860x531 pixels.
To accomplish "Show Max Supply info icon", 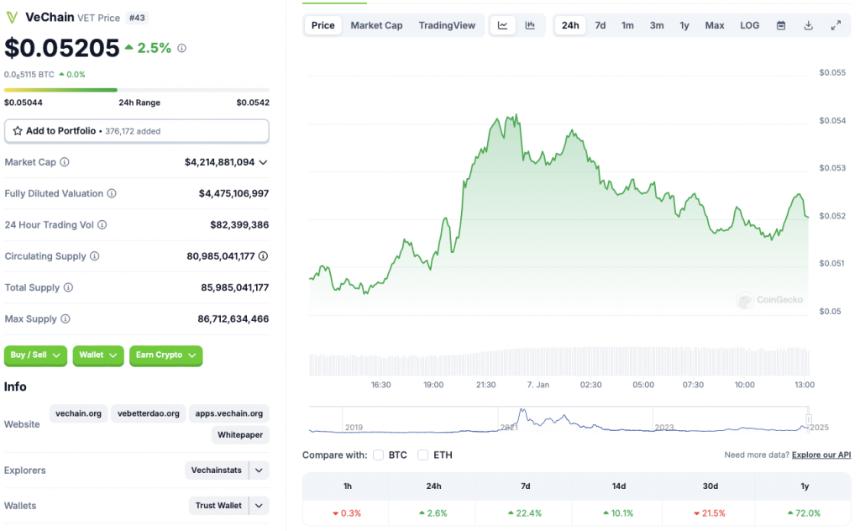I will point(65,318).
